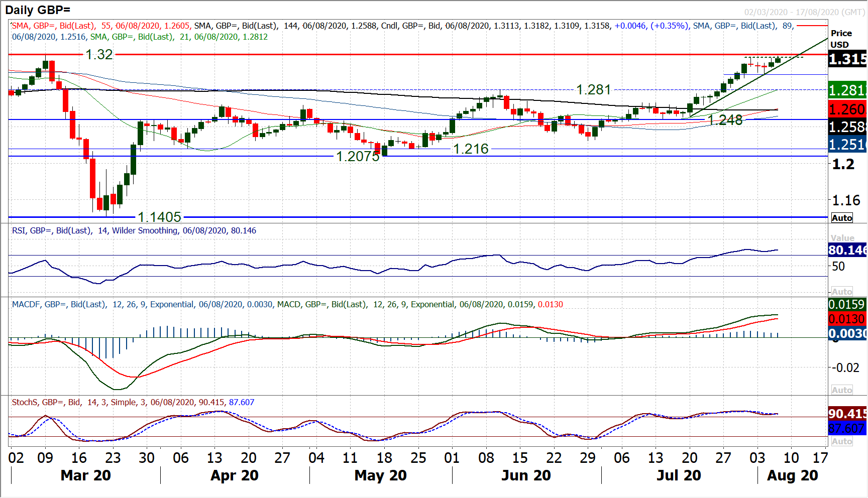Click the RSI indicator legend text
The image size is (868, 498).
click(134, 230)
